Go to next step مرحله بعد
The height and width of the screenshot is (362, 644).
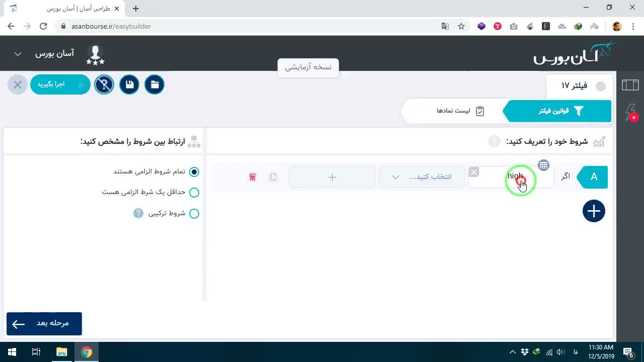[x=44, y=323]
